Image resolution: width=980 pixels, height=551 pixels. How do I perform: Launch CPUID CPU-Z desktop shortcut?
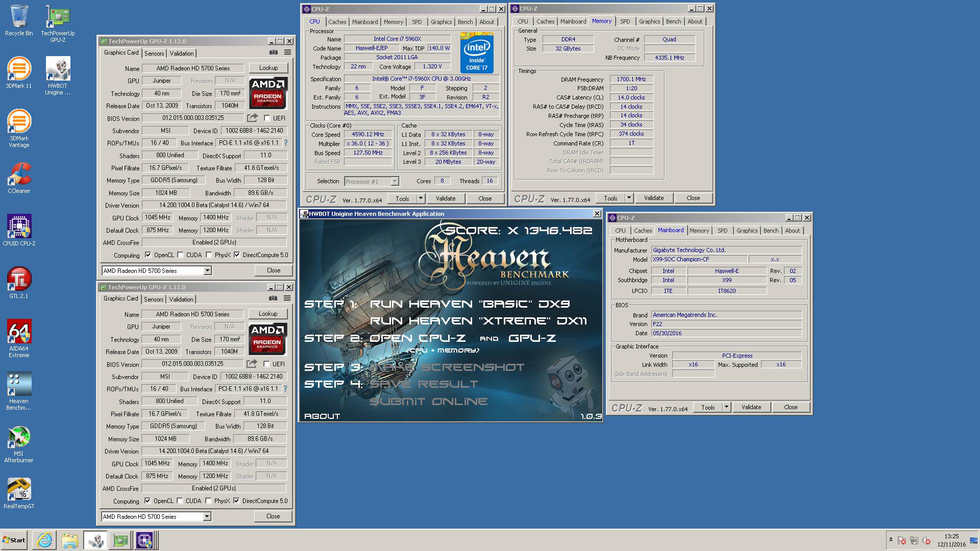[x=19, y=230]
